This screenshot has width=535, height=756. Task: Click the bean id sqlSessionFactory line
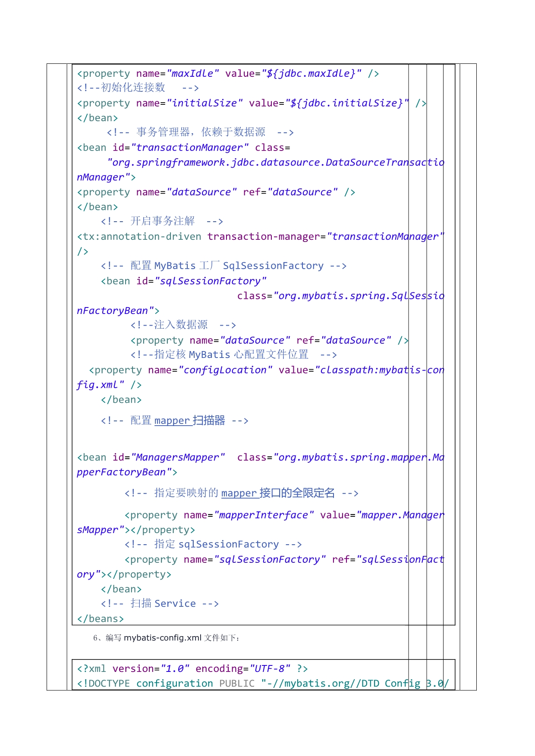(183, 281)
